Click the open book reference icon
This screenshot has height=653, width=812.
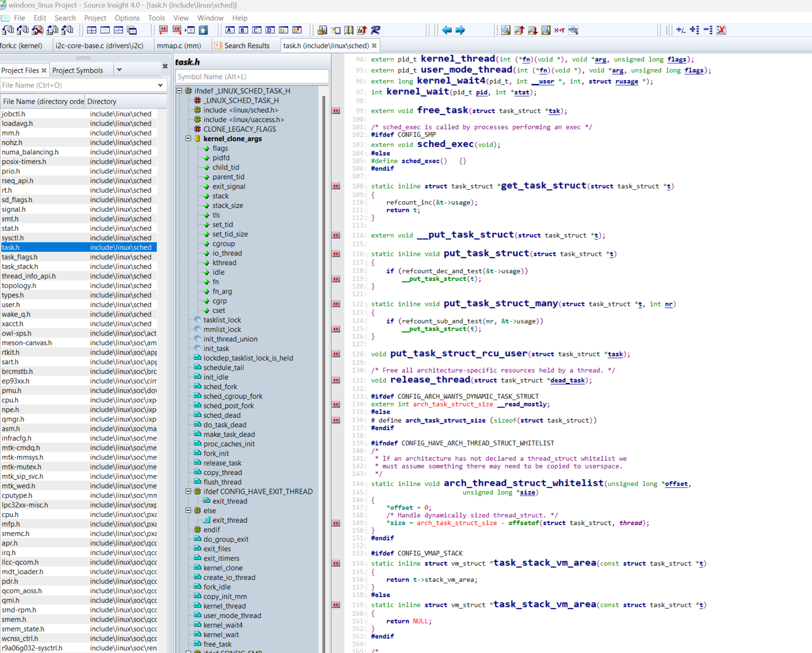(349, 30)
